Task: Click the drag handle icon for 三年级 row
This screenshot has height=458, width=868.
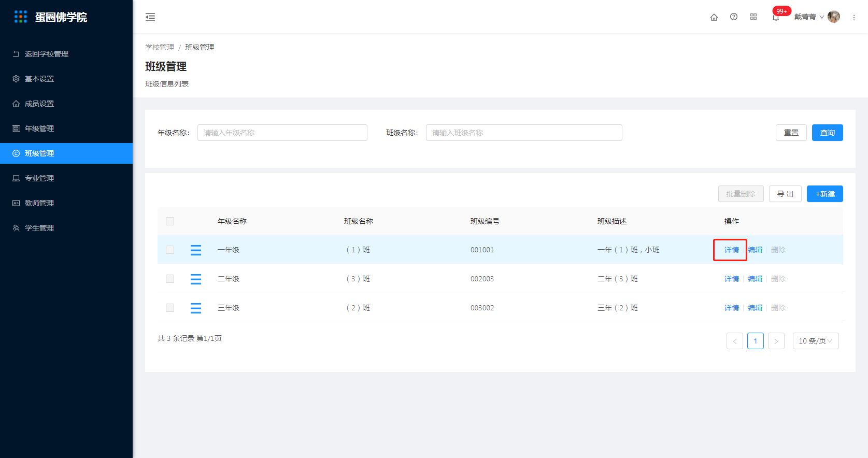Action: point(196,308)
